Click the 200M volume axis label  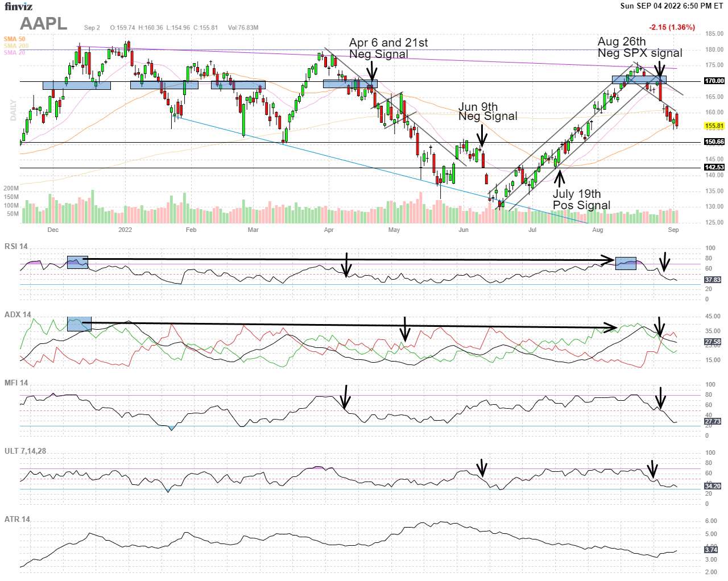pos(11,188)
